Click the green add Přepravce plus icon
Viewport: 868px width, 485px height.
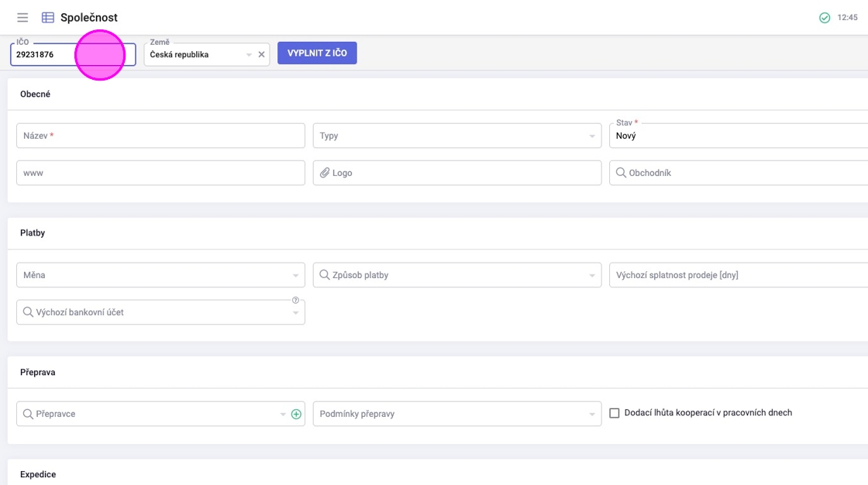click(x=296, y=414)
